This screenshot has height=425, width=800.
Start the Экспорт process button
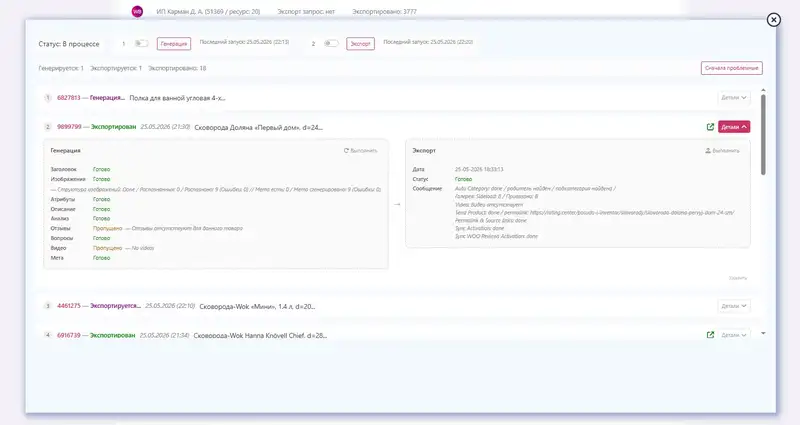click(x=360, y=44)
